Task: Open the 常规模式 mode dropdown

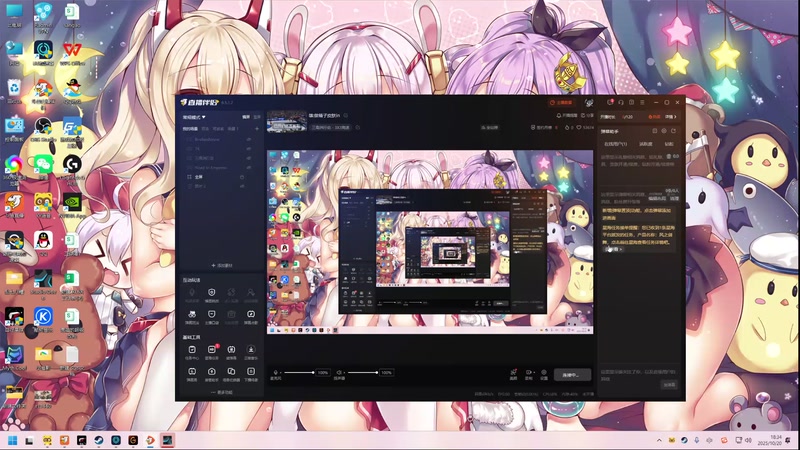Action: [x=194, y=117]
